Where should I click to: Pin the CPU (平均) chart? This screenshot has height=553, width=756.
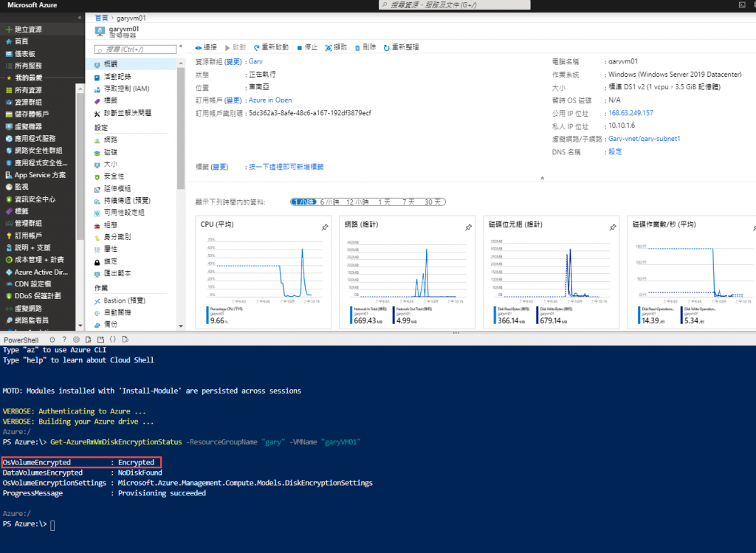pos(325,227)
